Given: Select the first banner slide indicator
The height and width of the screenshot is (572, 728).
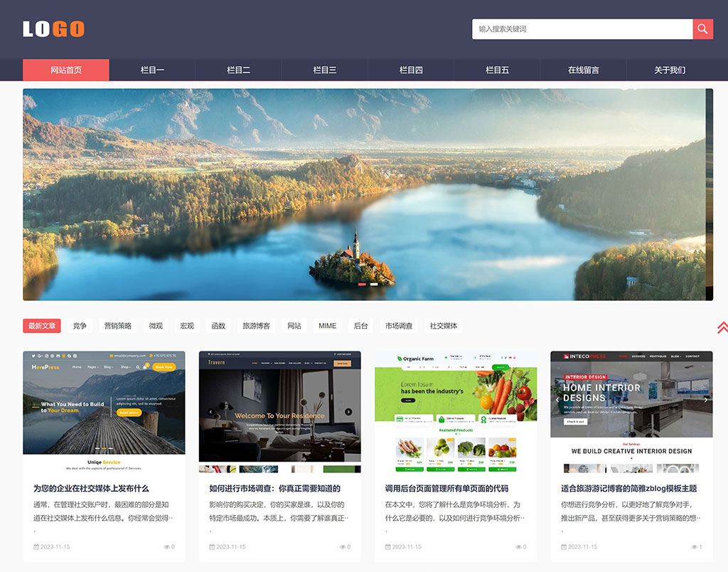Looking at the screenshot, I should click(362, 284).
